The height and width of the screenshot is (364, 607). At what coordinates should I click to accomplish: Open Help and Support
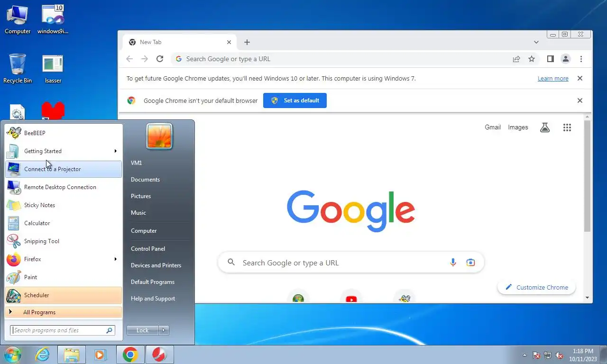tap(153, 299)
